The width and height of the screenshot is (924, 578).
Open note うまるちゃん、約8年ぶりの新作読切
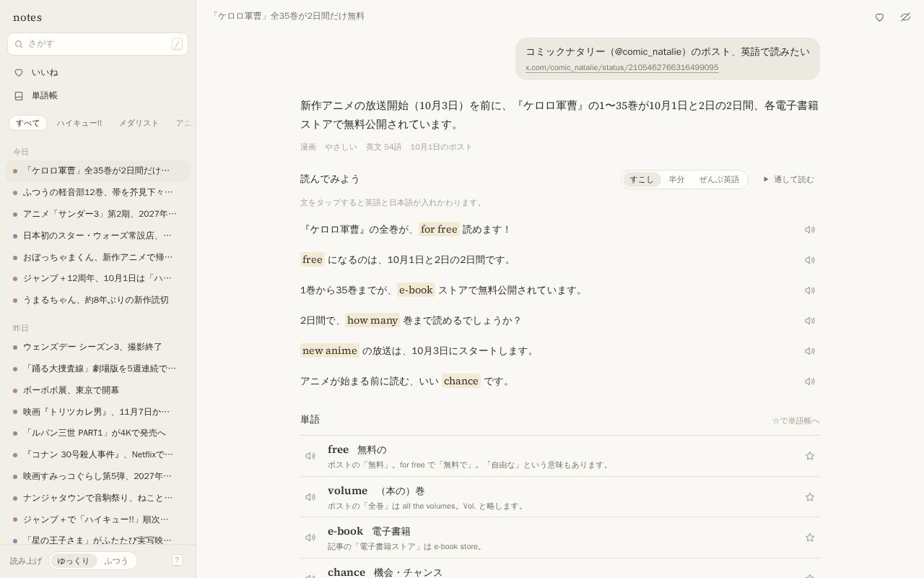point(97,300)
